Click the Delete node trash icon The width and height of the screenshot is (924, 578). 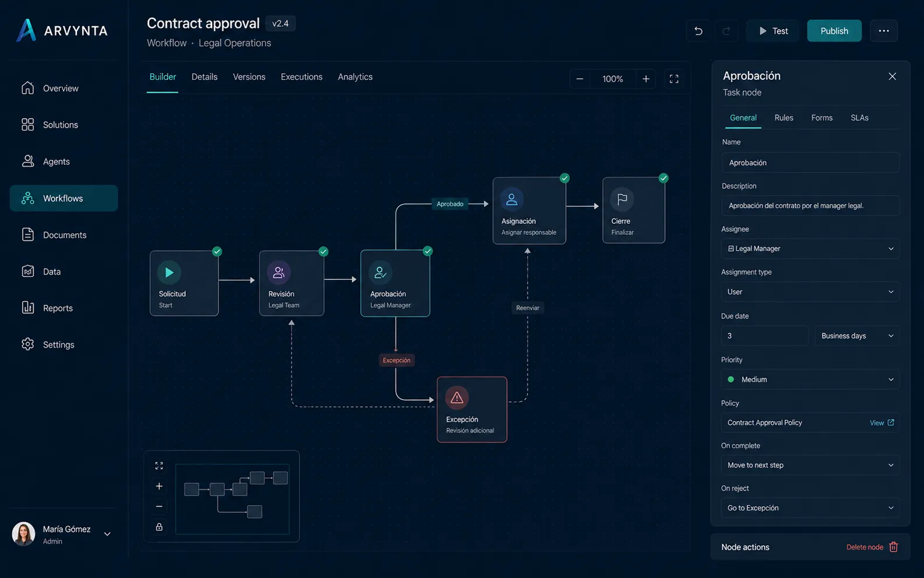click(894, 547)
